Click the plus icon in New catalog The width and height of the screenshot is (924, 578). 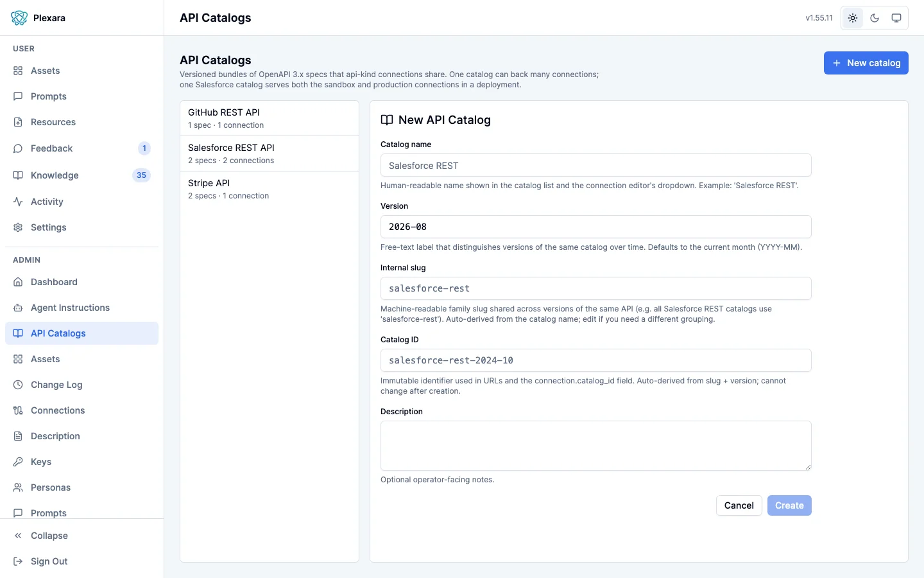tap(837, 63)
